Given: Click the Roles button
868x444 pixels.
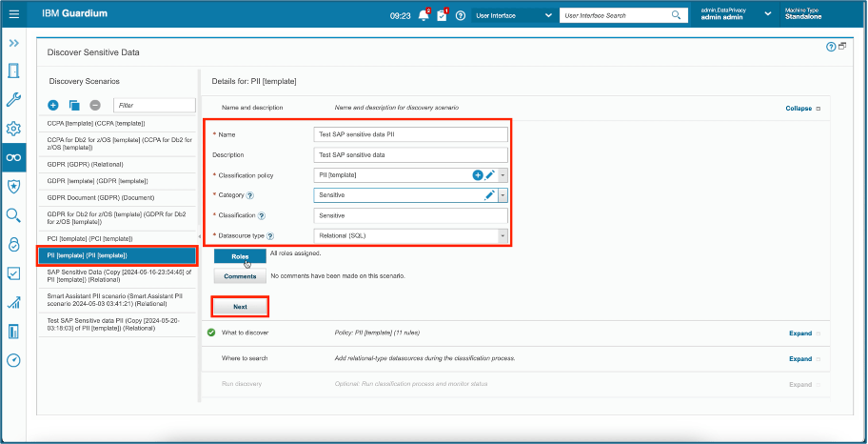Looking at the screenshot, I should coord(240,256).
